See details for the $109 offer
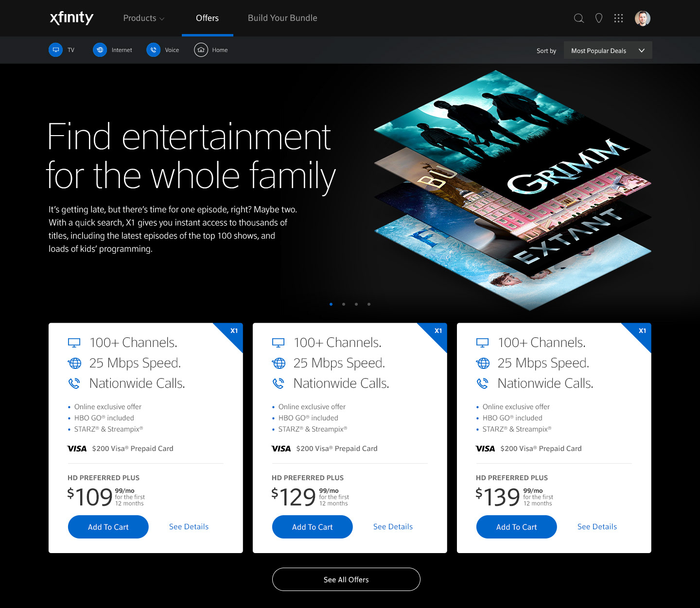700x608 pixels. 189,527
